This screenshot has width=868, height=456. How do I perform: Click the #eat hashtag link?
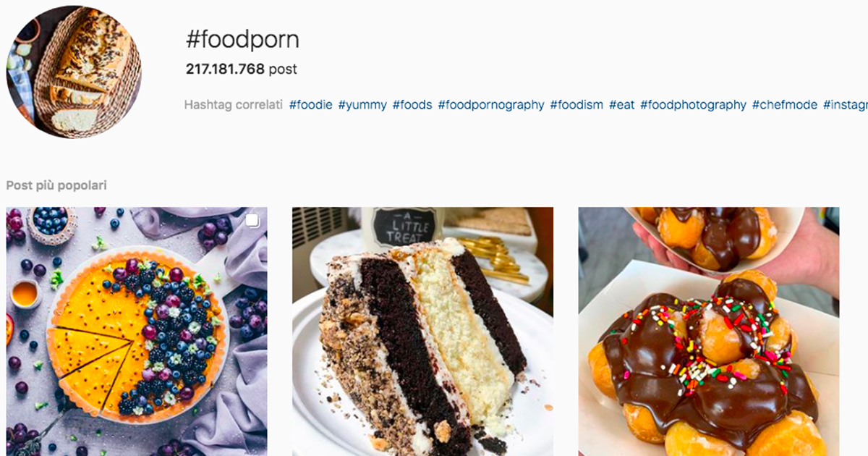click(x=621, y=105)
